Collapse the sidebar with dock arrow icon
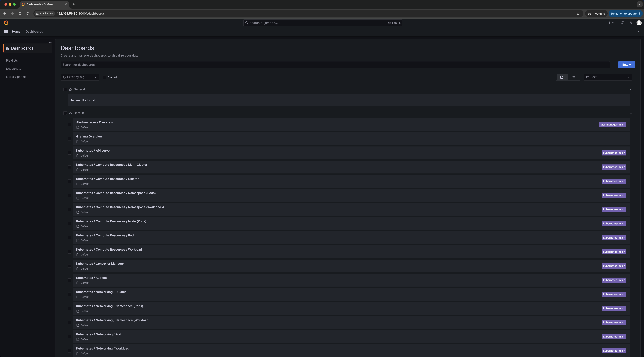The width and height of the screenshot is (644, 357). 50,43
